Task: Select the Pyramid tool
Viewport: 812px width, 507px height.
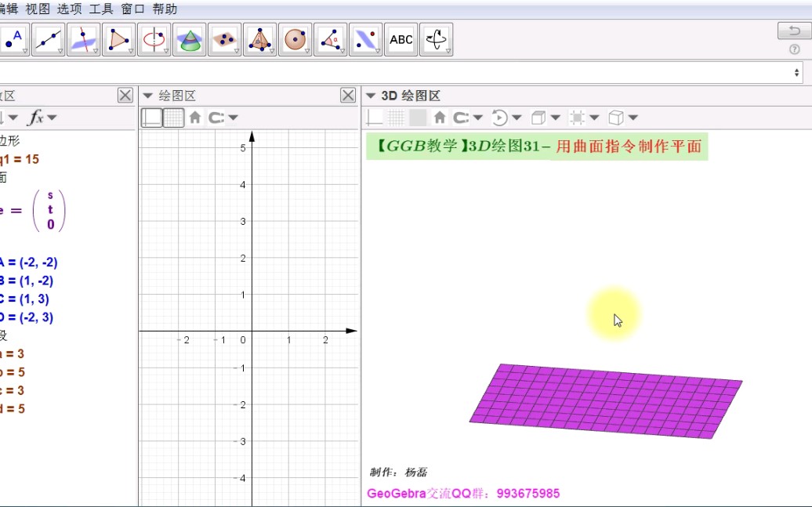Action: (x=259, y=39)
